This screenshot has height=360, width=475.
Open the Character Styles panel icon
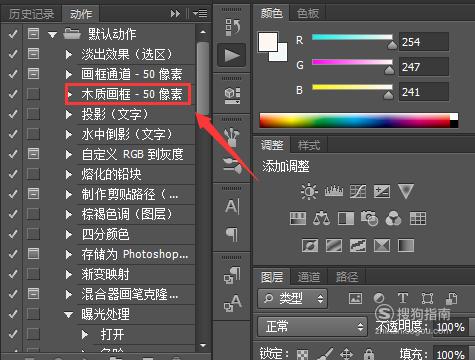[232, 303]
